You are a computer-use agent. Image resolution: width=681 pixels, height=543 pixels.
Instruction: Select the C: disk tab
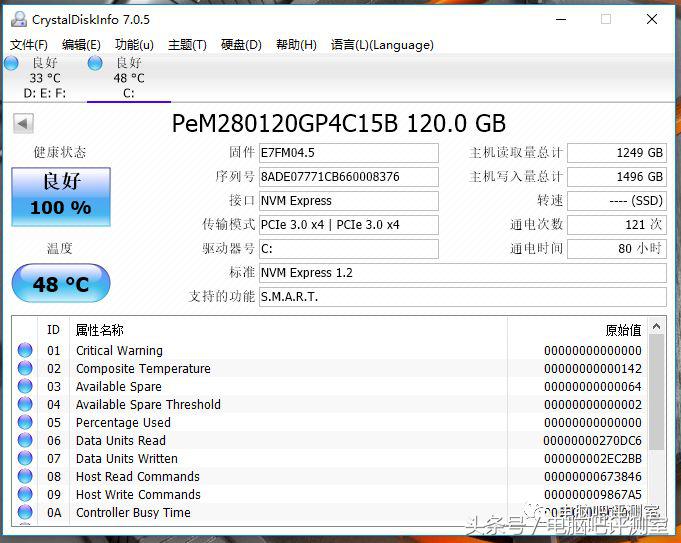[x=129, y=78]
